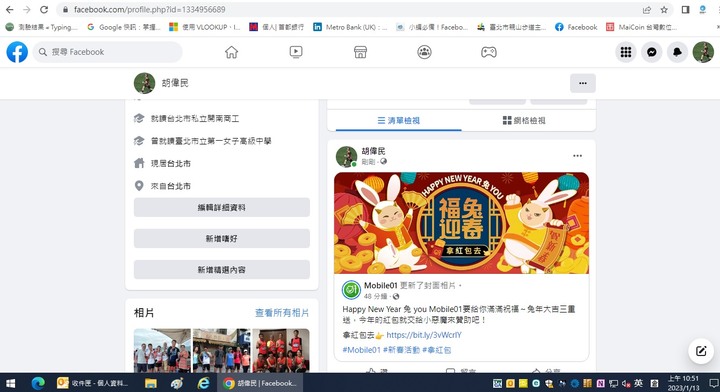
Task: Open the middle photo thumbnail in 相片 section
Action: (222, 350)
